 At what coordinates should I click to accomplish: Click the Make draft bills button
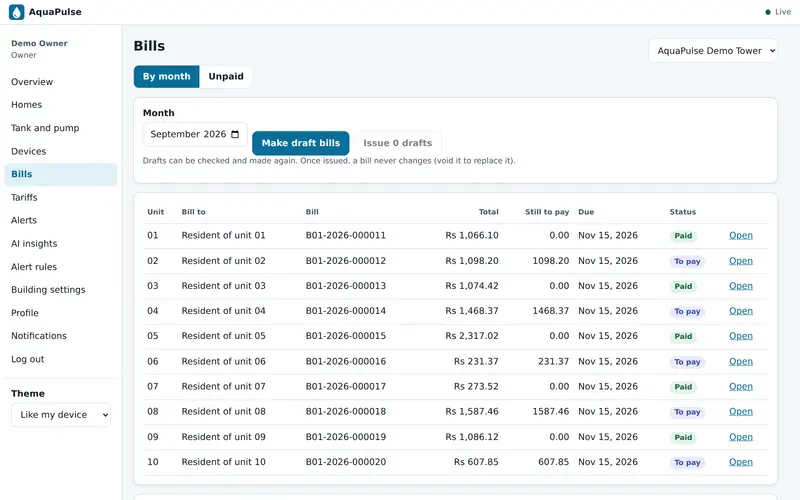point(301,143)
